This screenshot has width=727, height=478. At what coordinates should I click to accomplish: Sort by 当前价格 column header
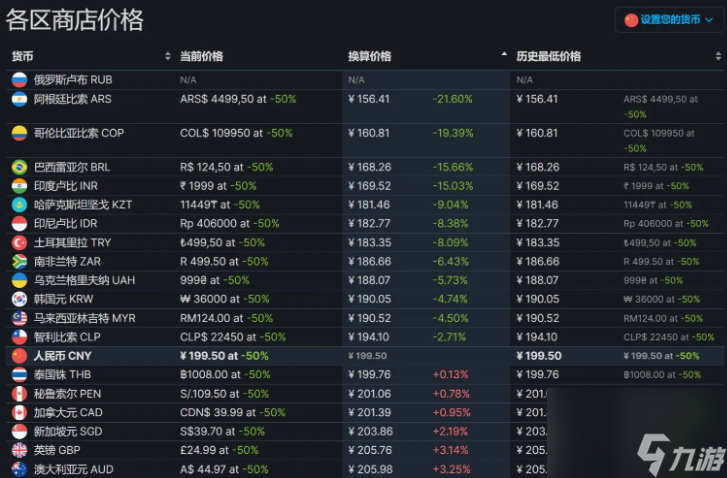201,57
